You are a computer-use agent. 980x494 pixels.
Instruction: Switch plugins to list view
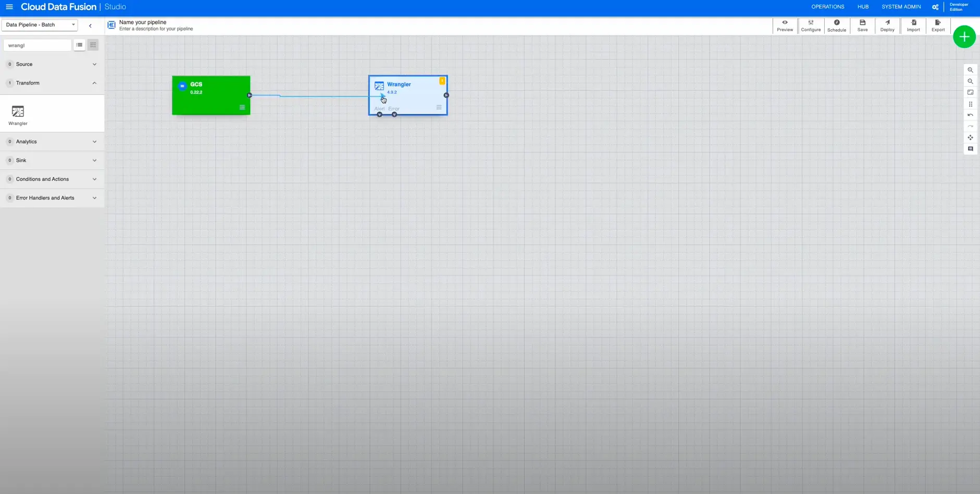point(79,45)
